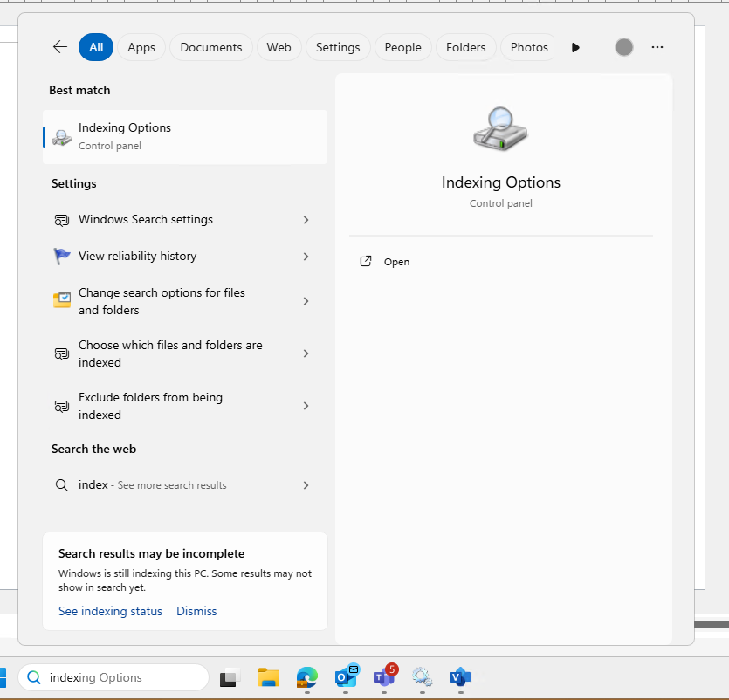The width and height of the screenshot is (729, 700).
Task: Click the large Indexing Options drive icon
Action: pos(500,129)
